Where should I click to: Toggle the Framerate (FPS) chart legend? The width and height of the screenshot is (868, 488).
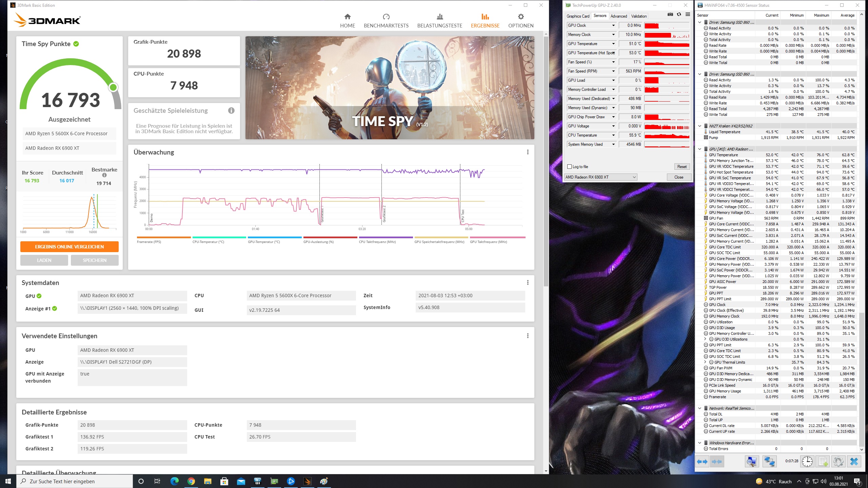[149, 242]
